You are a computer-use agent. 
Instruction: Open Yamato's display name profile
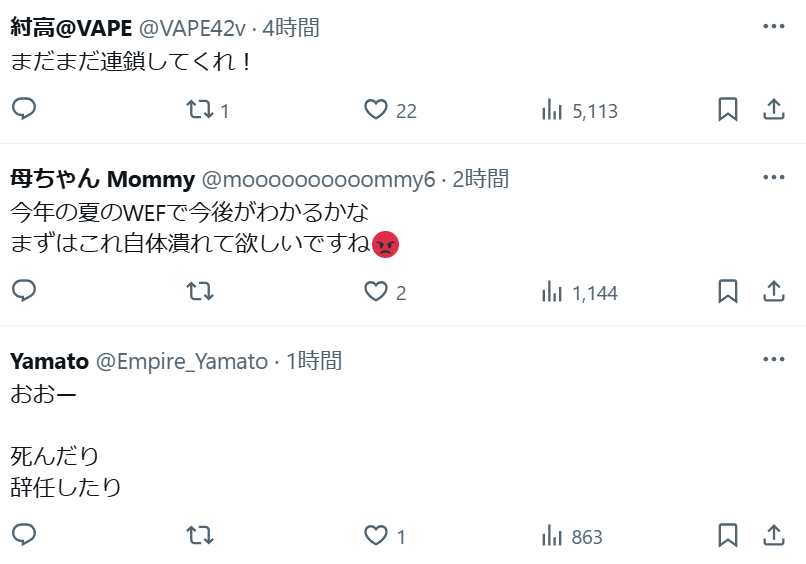(x=49, y=361)
